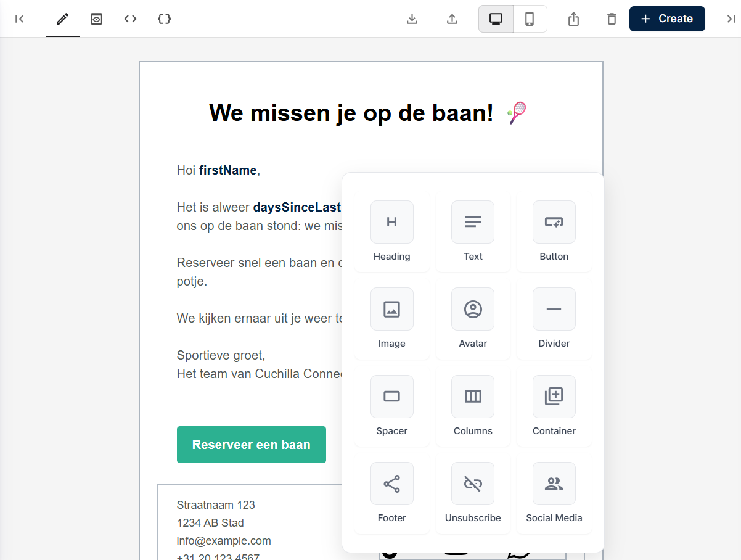
Task: Open the preview tab with eye icon
Action: point(96,19)
